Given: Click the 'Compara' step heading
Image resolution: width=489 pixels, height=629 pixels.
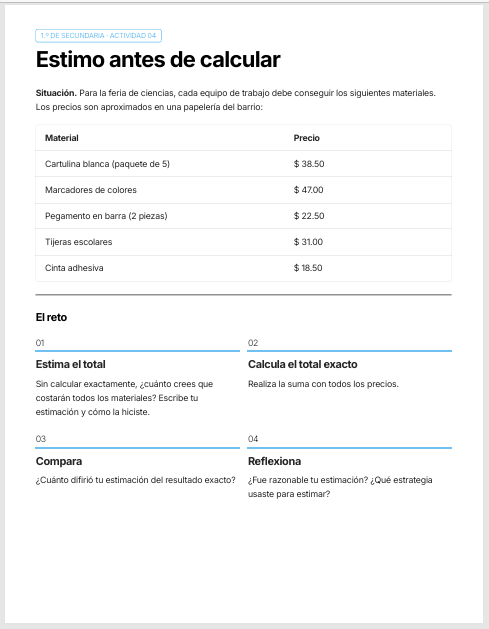Looking at the screenshot, I should point(59,461).
